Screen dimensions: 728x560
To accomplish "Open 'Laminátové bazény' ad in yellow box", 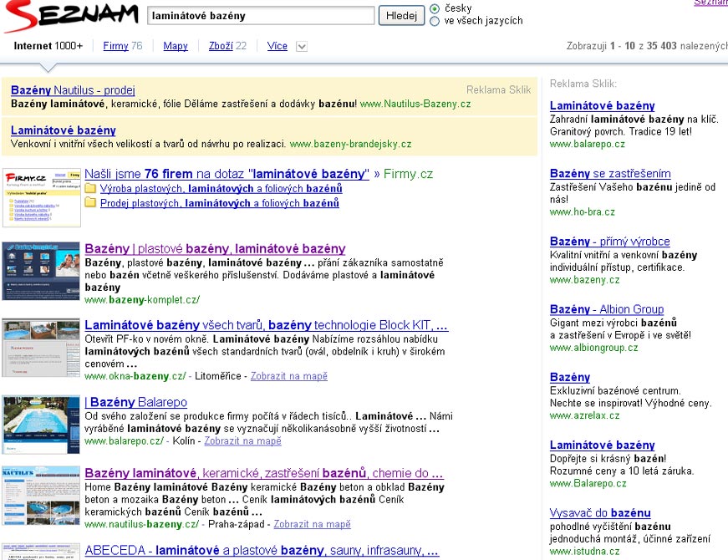I will coord(64,130).
